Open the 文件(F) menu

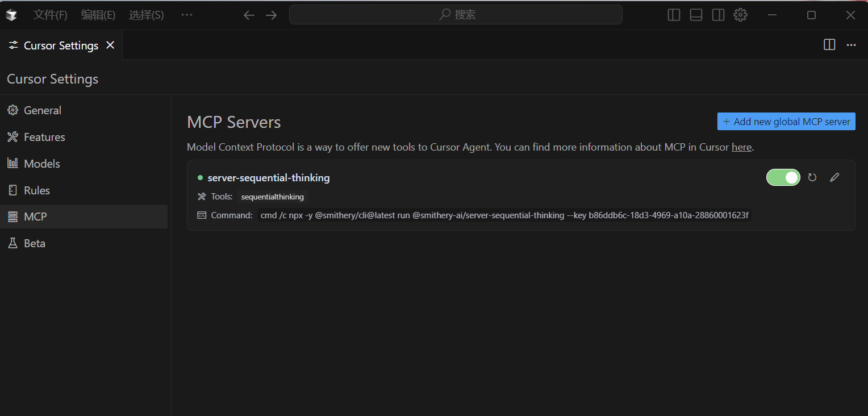50,15
